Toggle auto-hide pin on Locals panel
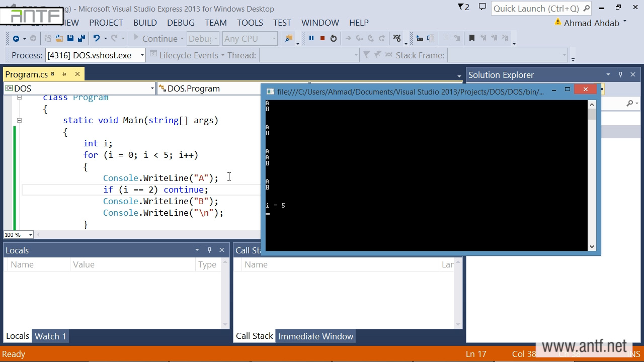The height and width of the screenshot is (362, 644). (x=209, y=250)
